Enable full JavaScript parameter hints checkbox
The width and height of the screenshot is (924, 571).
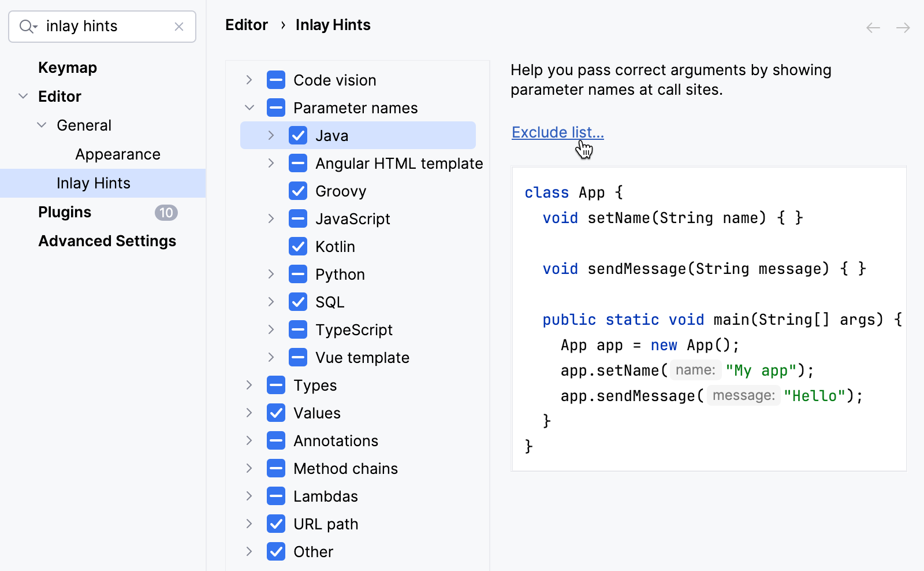click(298, 218)
